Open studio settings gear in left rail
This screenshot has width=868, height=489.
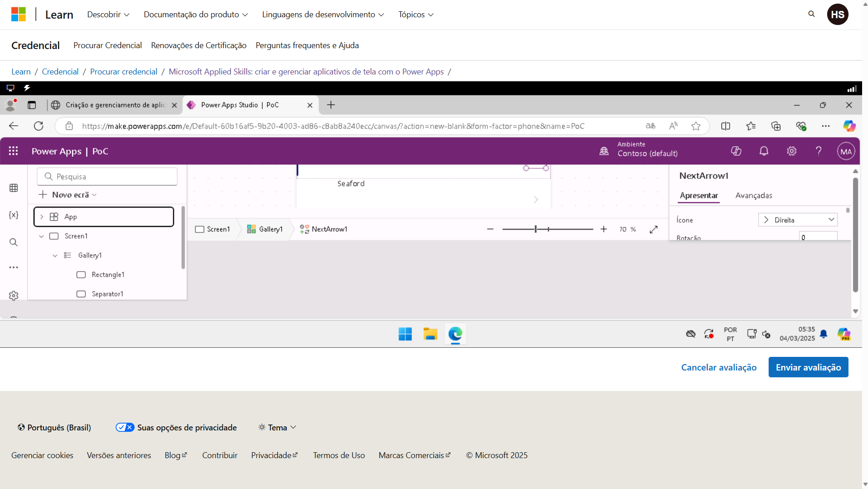click(14, 296)
